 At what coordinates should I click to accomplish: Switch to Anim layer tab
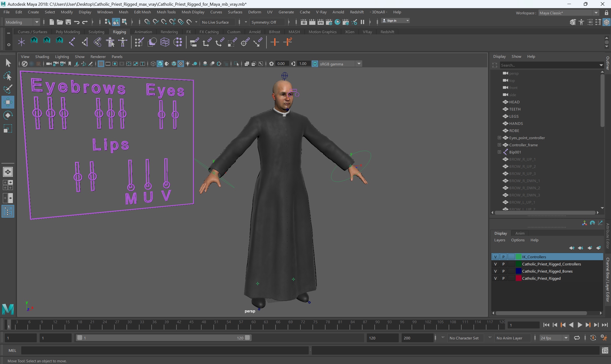click(x=520, y=233)
